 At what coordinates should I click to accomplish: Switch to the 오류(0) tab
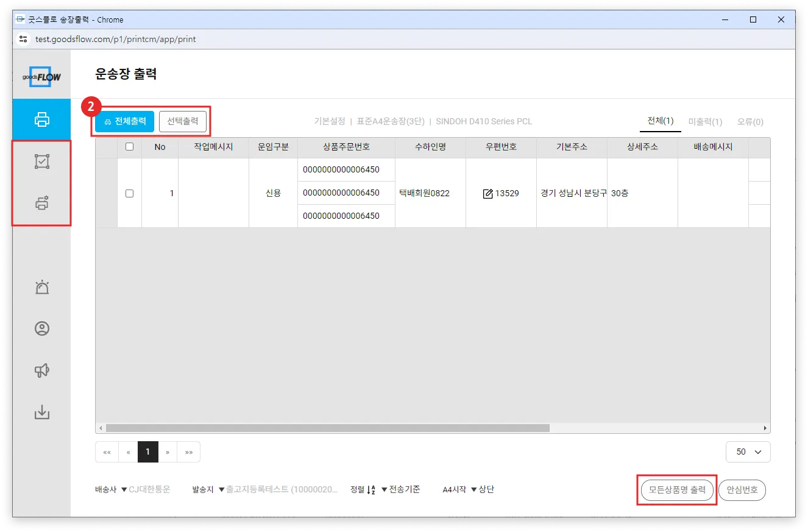coord(750,122)
